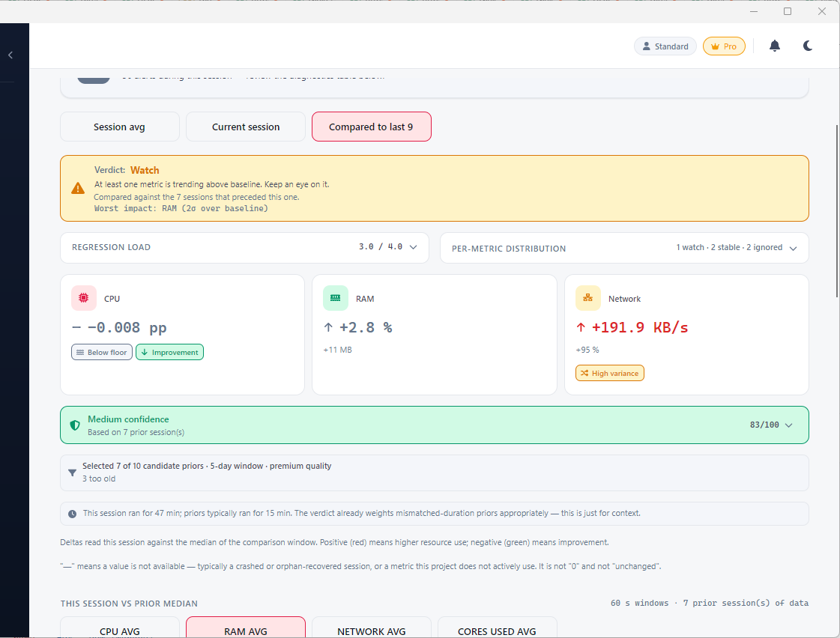
Task: Click the Verdict 'Watch' label
Action: click(x=145, y=170)
